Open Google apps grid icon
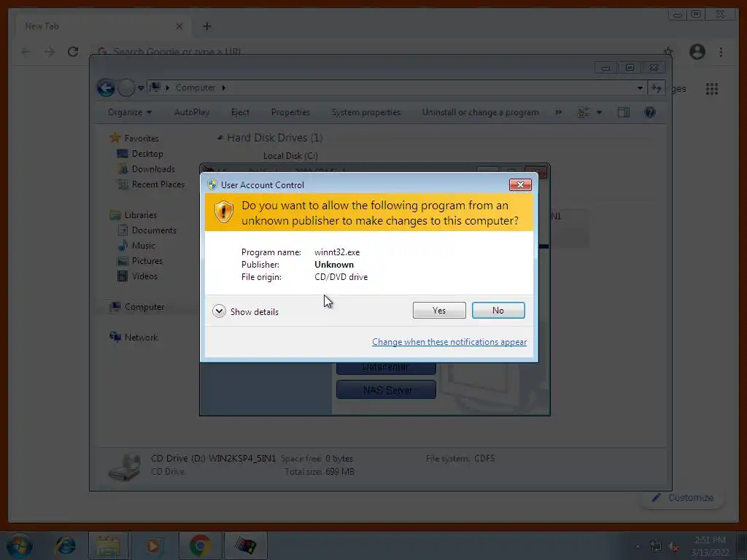Image resolution: width=747 pixels, height=560 pixels. [x=712, y=88]
